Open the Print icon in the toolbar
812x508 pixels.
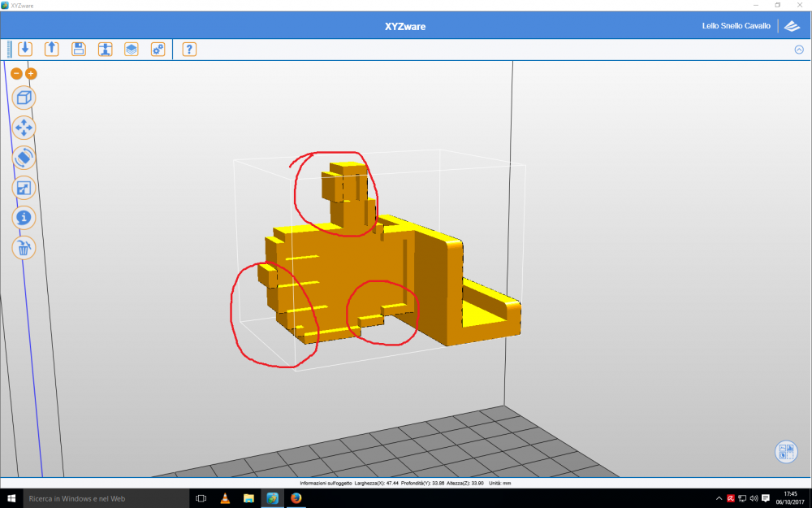click(105, 49)
